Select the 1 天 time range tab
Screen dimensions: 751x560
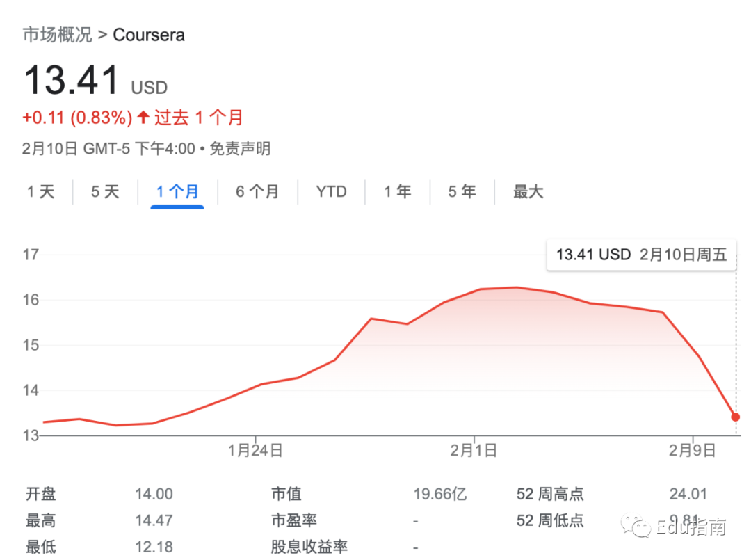[x=41, y=191]
